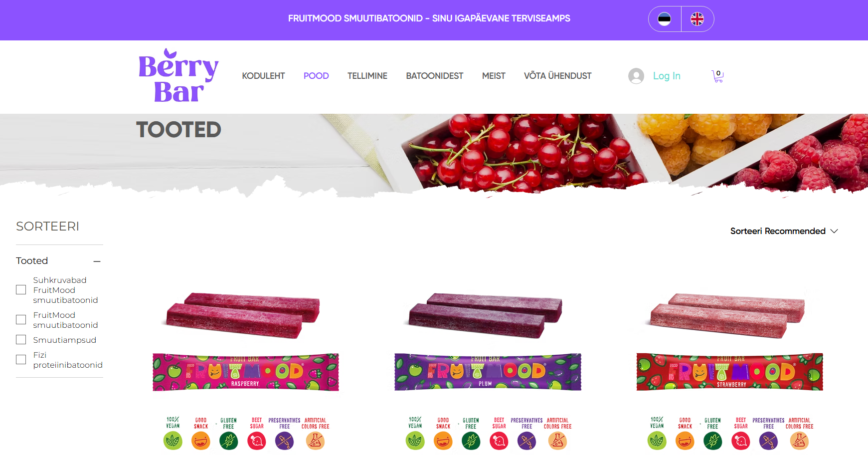Viewport: 868px width, 475px height.
Task: Open the Sorteeri Recommended dropdown
Action: click(x=784, y=231)
